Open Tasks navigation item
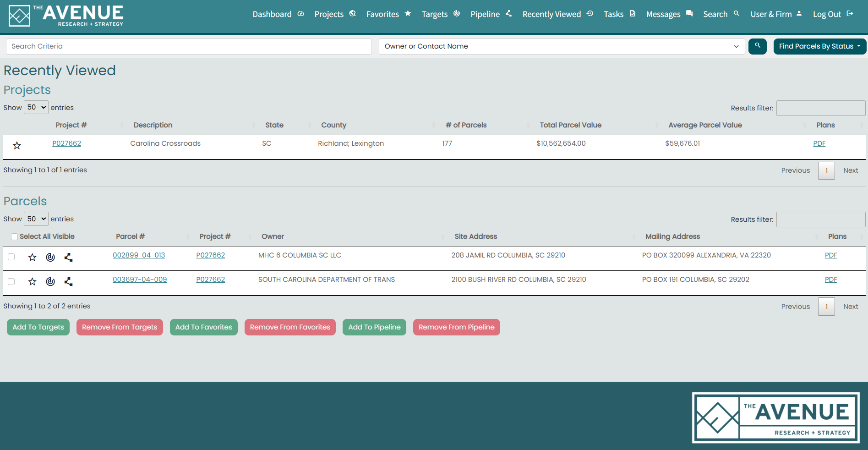Image resolution: width=868 pixels, height=450 pixels. click(x=619, y=14)
